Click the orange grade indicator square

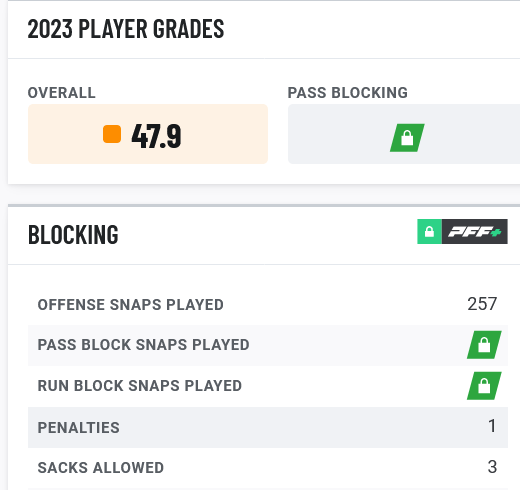pyautogui.click(x=112, y=134)
